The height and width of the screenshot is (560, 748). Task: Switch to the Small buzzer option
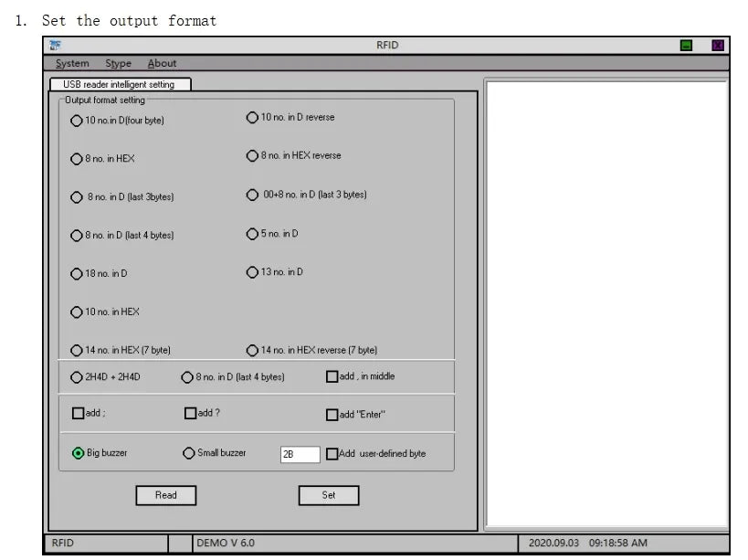click(x=189, y=453)
